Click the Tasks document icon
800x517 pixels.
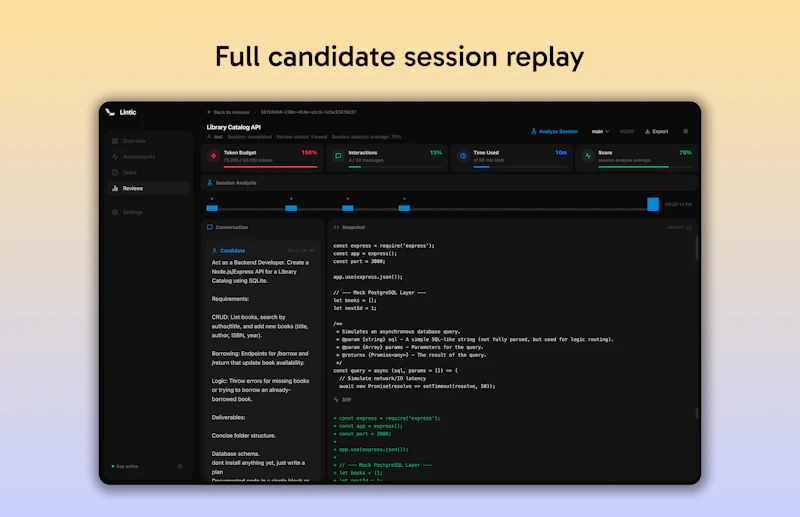115,173
